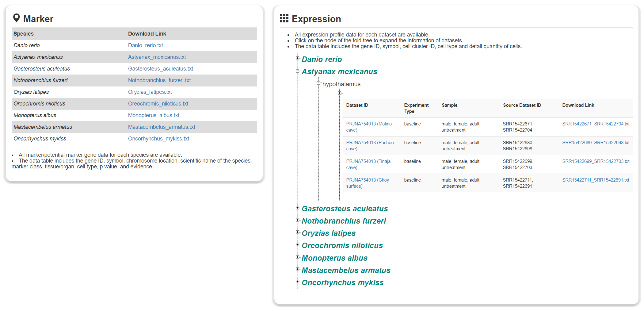
Task: Click the Download Link column header in Expression table
Action: [578, 105]
